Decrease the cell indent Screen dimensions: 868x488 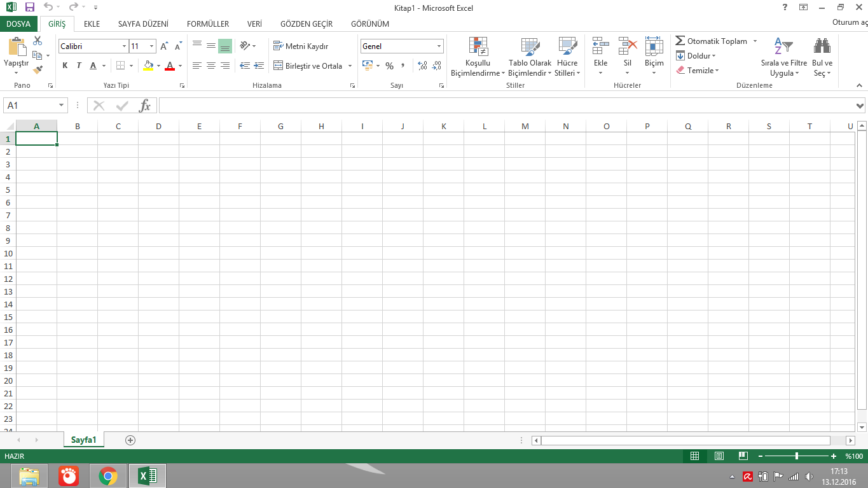245,66
